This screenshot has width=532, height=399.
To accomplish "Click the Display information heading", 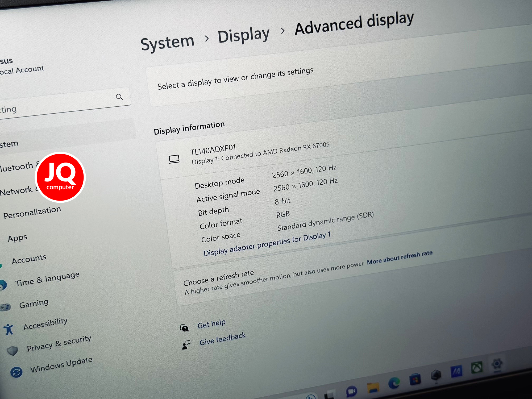I will (x=189, y=128).
